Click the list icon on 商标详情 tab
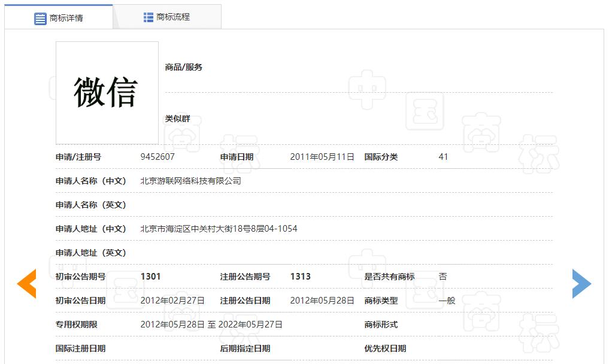Viewport: 609px width, 364px height. tap(40, 19)
